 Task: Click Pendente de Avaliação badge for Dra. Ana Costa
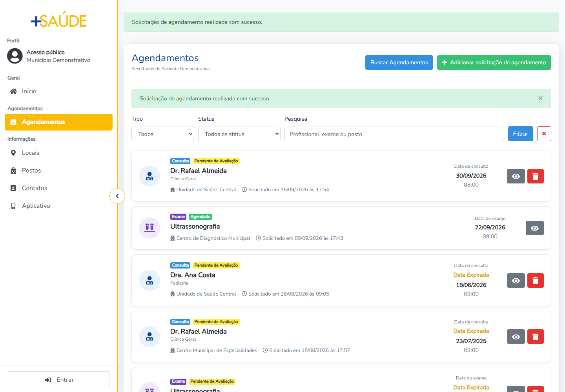tap(216, 265)
